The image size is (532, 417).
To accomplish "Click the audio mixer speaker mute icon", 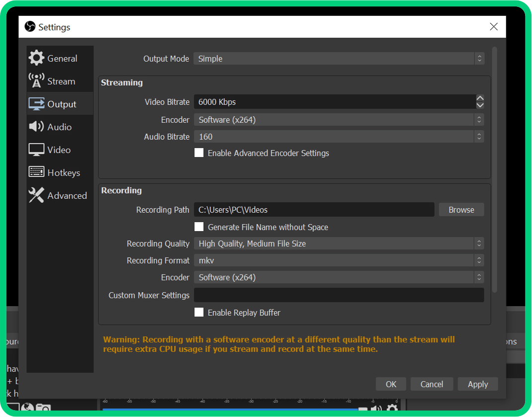I will 377,410.
